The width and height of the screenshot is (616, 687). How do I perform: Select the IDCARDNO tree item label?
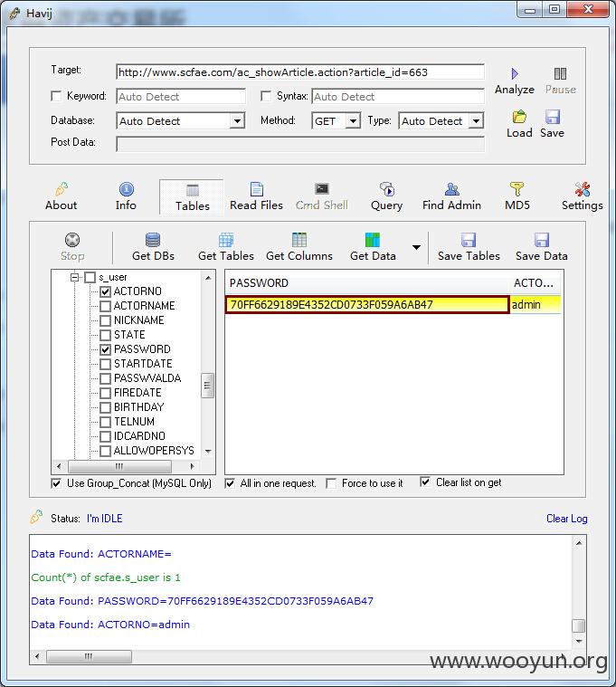click(139, 436)
